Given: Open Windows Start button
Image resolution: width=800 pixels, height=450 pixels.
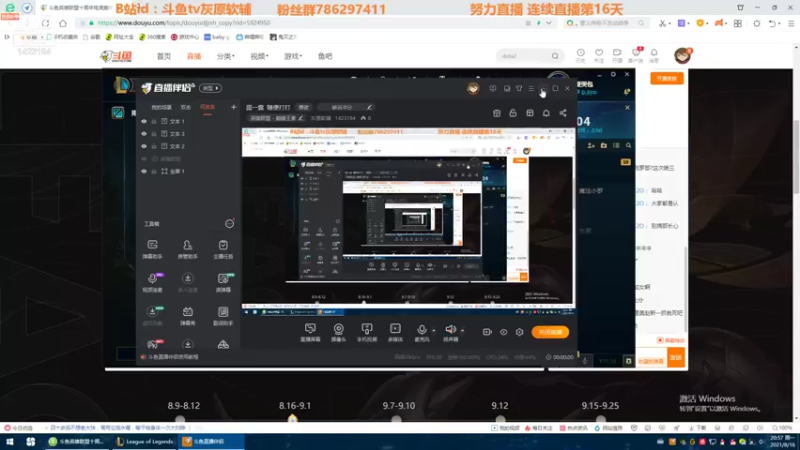Looking at the screenshot, I should pos(10,442).
